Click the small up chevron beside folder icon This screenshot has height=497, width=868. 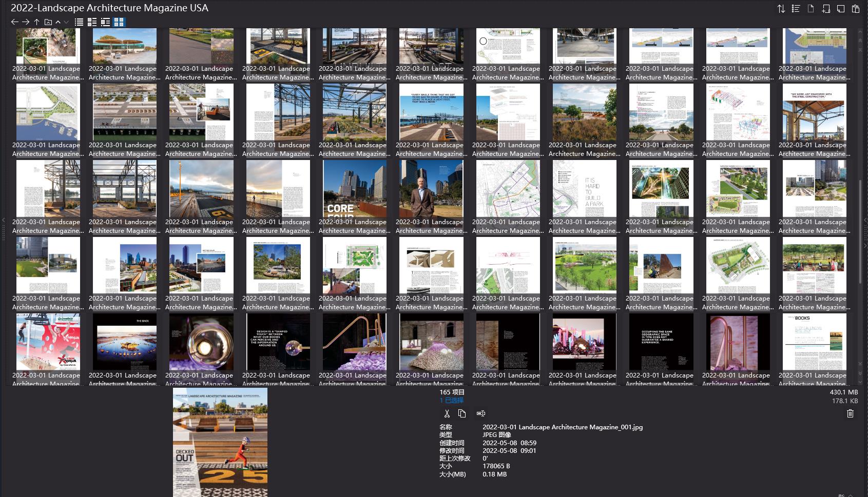click(x=58, y=22)
